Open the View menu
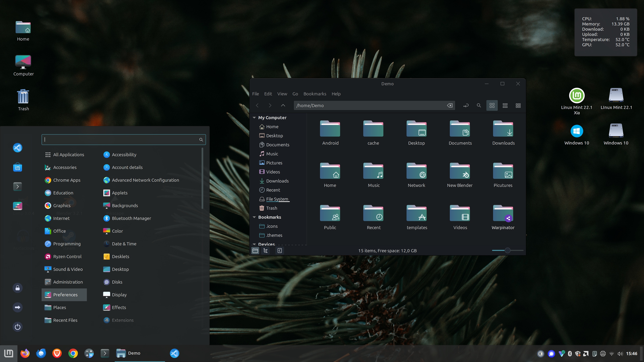 click(x=282, y=94)
